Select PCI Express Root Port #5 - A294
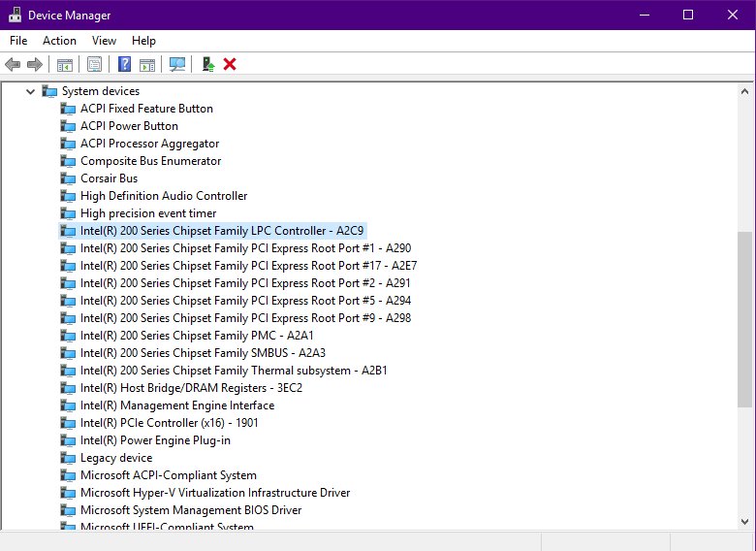 245,301
